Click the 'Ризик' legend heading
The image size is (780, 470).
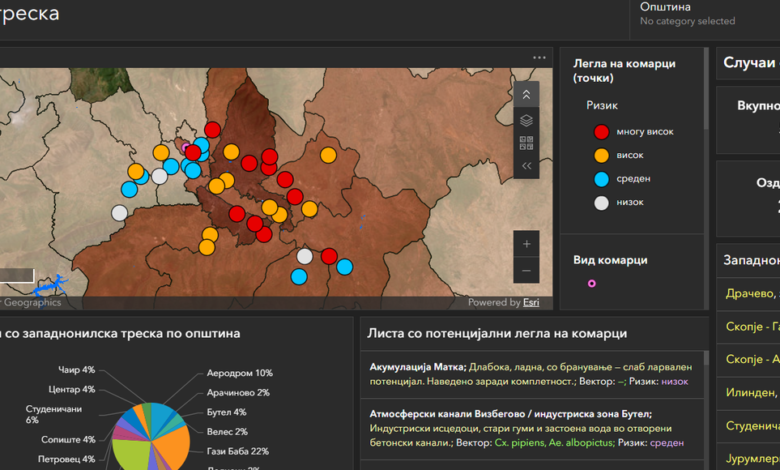click(x=602, y=105)
